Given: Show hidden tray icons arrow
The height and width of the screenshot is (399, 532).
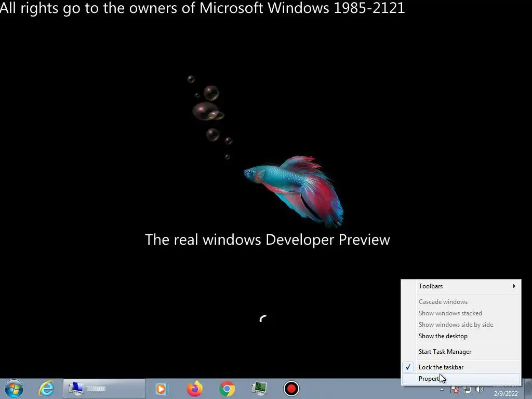Looking at the screenshot, I should pos(442,390).
